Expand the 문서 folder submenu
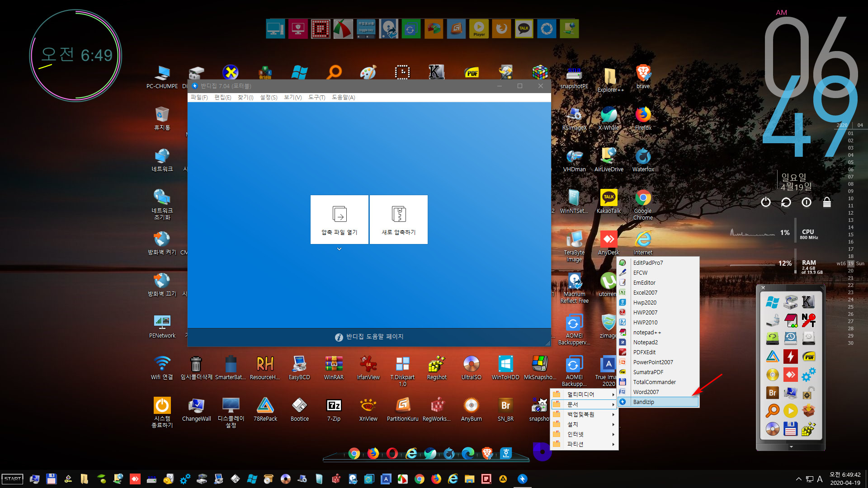This screenshot has height=488, width=868. tap(584, 404)
